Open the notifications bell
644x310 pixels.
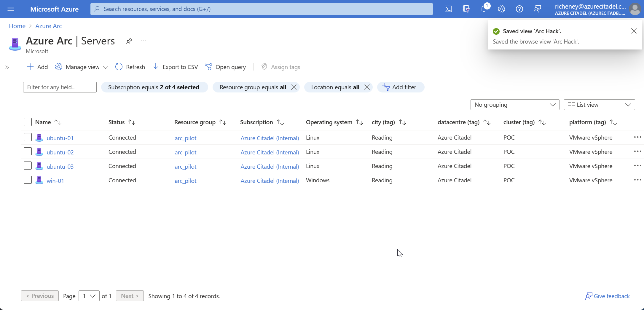click(x=484, y=9)
